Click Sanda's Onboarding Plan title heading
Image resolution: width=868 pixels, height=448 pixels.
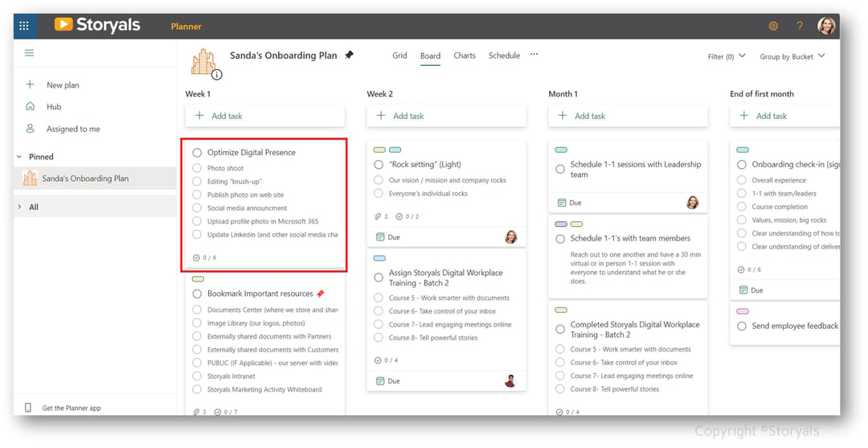284,55
